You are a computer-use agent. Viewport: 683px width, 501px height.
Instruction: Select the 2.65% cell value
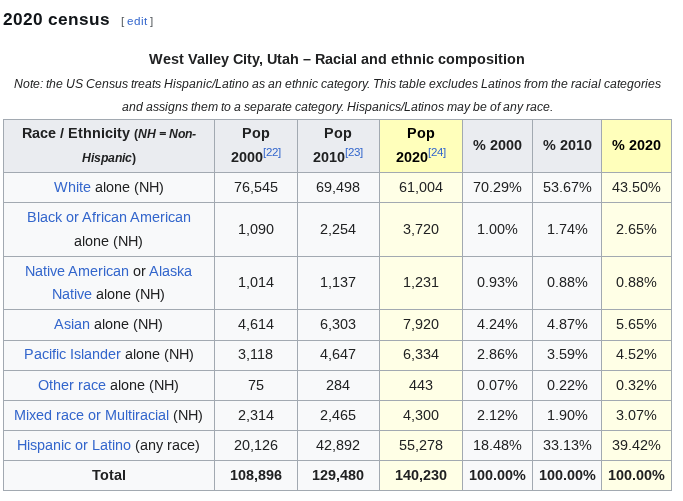coord(636,229)
